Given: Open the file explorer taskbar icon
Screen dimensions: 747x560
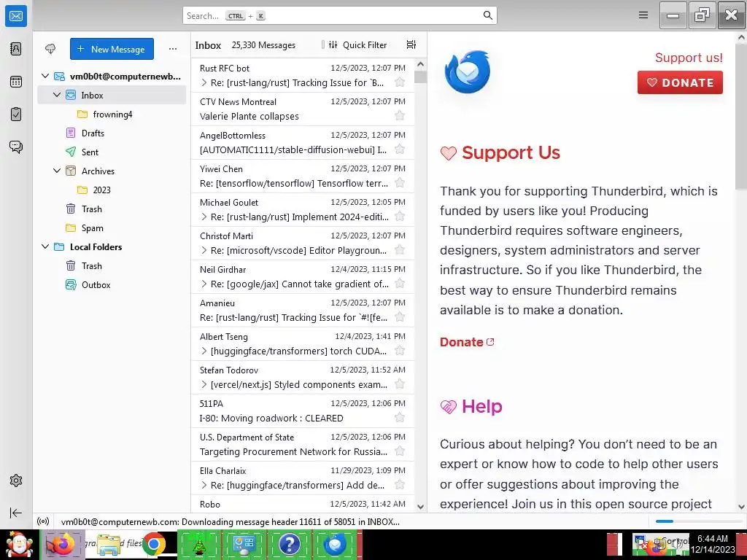Looking at the screenshot, I should [x=109, y=545].
